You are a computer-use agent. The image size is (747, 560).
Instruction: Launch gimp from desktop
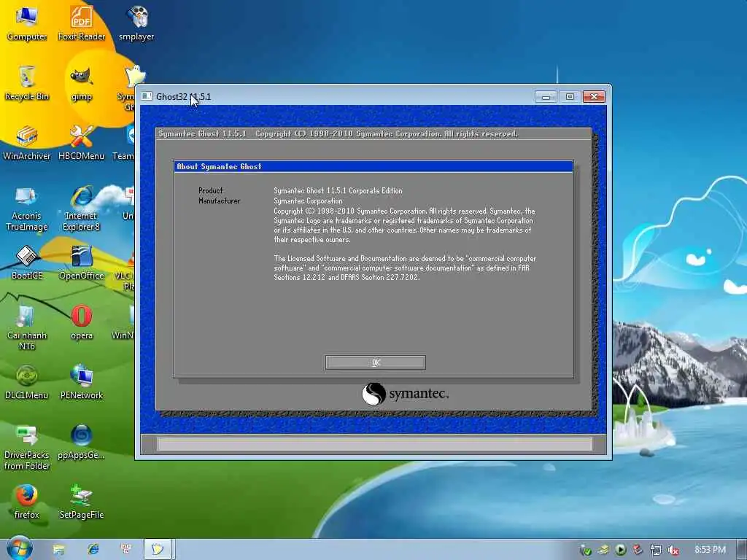click(x=82, y=84)
